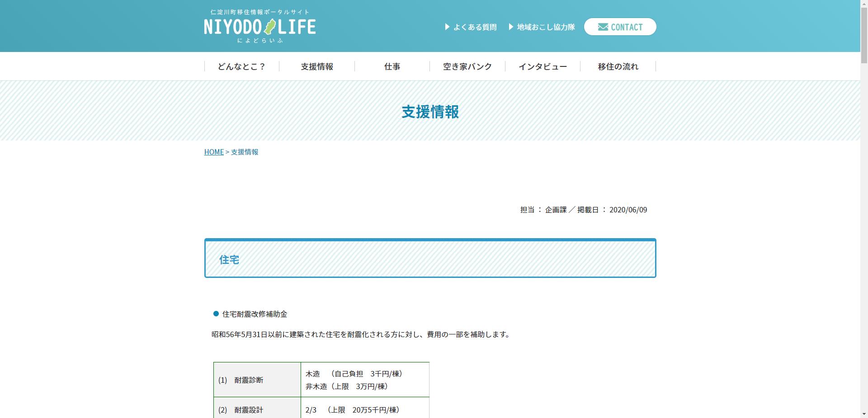Go back via the HOME breadcrumb link
Viewport: 868px width, 418px height.
[213, 151]
